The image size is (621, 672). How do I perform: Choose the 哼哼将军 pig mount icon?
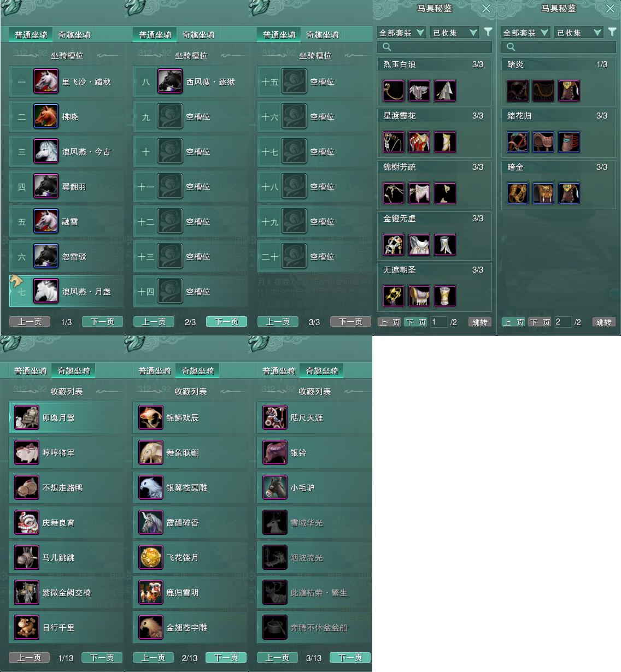[26, 452]
